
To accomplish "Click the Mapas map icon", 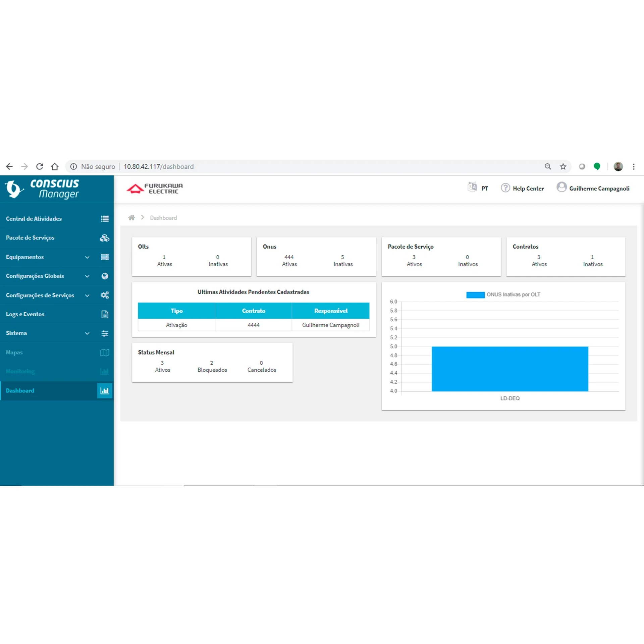I will tap(105, 353).
